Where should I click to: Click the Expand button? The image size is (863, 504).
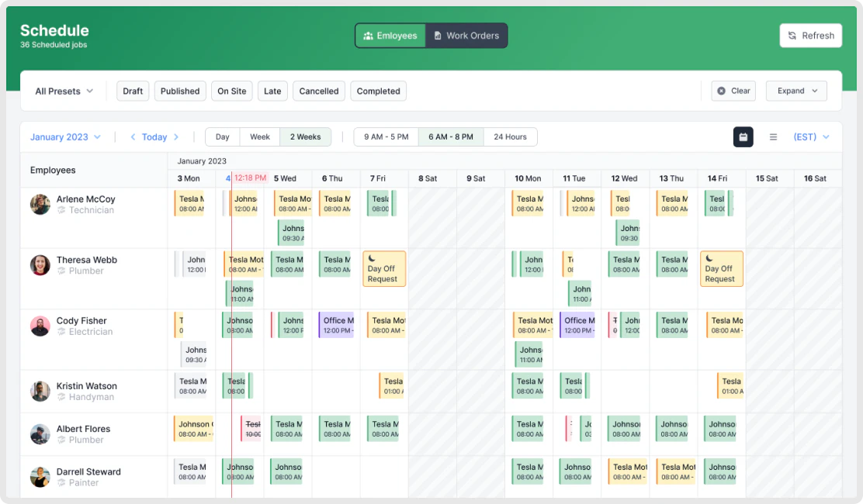click(796, 91)
